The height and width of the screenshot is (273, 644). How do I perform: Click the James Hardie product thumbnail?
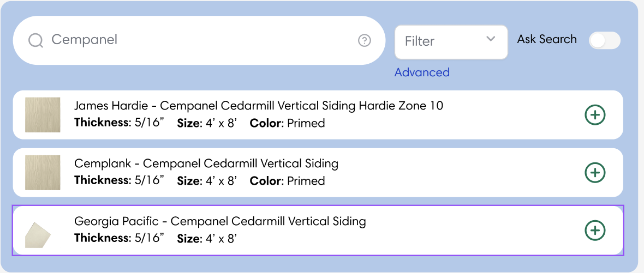point(43,115)
